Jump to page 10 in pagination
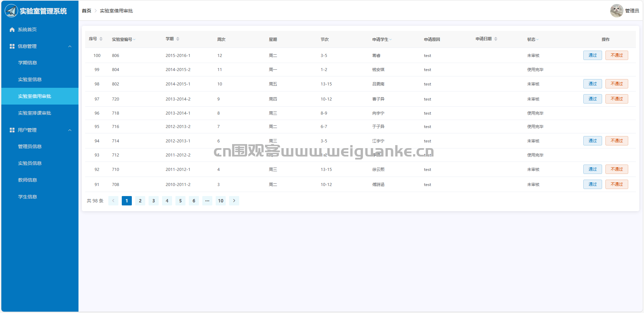This screenshot has width=644, height=313. [221, 201]
